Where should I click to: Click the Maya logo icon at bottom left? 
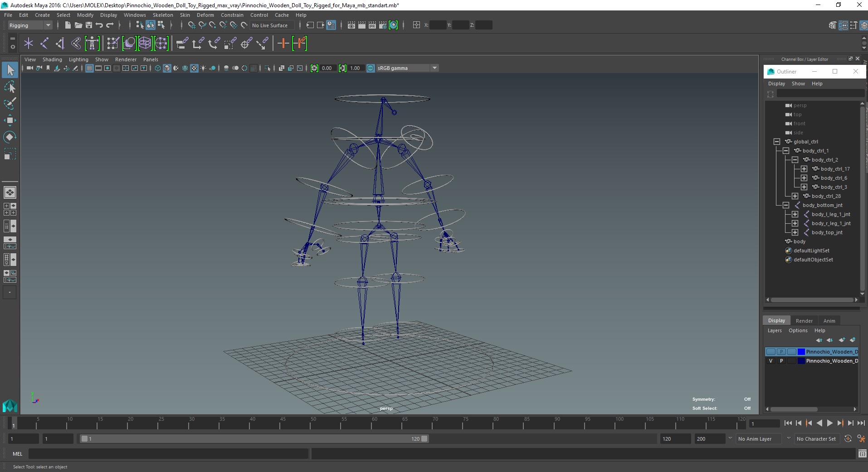10,405
